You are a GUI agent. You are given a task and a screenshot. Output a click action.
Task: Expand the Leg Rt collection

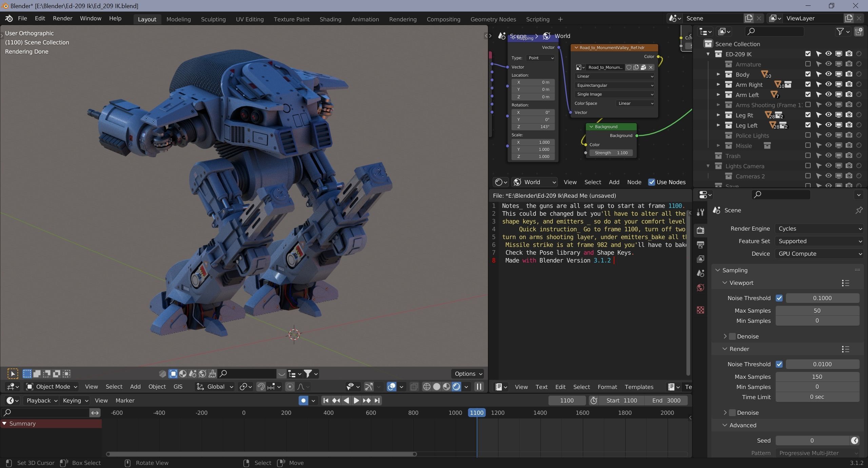718,115
